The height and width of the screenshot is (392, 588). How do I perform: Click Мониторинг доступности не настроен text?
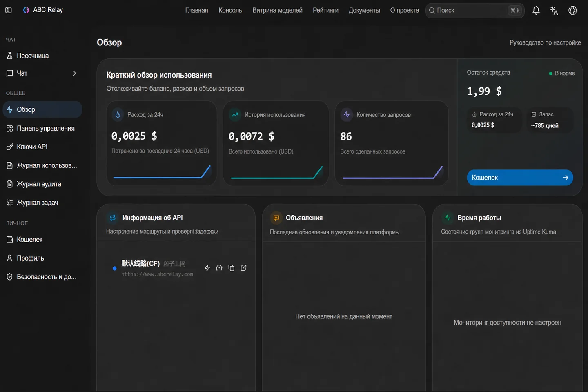(x=508, y=323)
